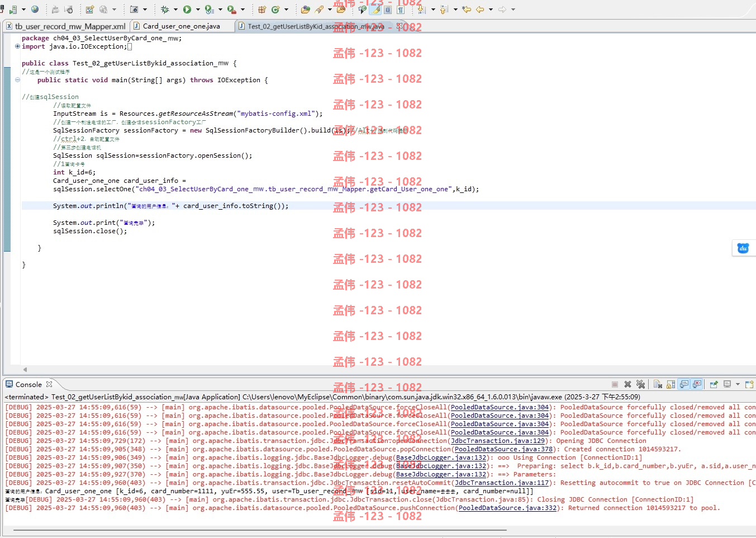Open dropdown next to Back arrow

491,10
